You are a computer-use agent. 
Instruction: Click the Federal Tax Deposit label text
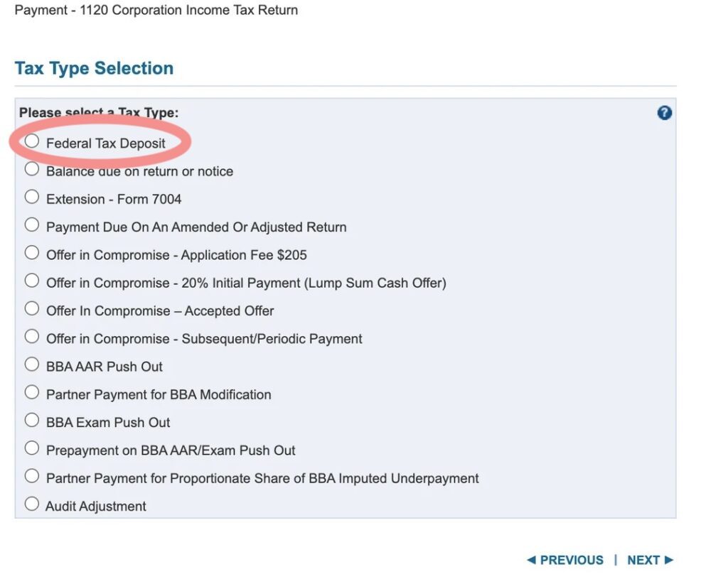tap(106, 144)
